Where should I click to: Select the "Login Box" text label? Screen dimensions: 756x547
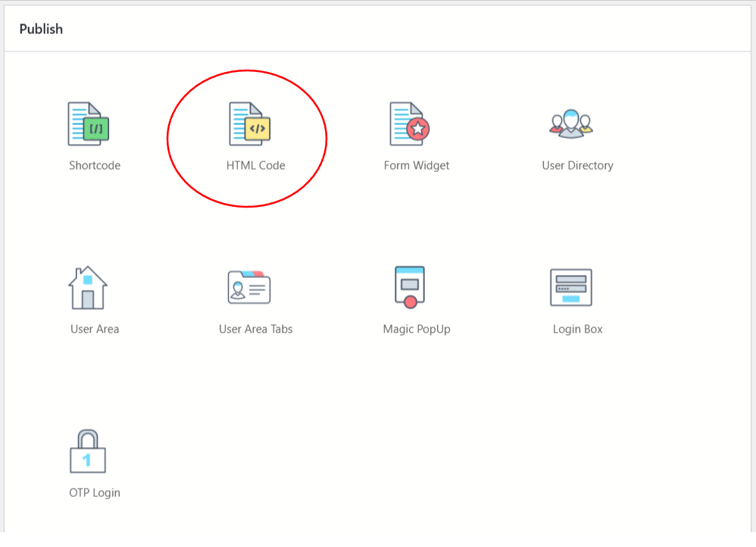pos(577,329)
